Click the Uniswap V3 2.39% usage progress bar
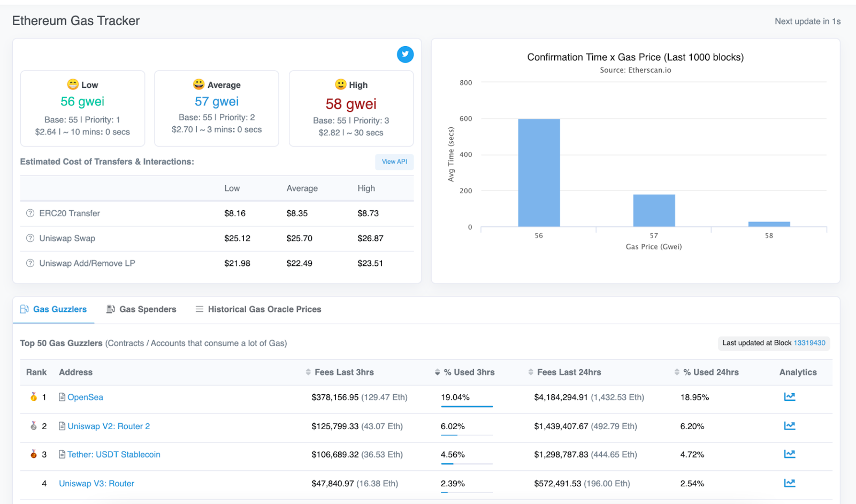Screen dimensions: 856x504 point(467,492)
